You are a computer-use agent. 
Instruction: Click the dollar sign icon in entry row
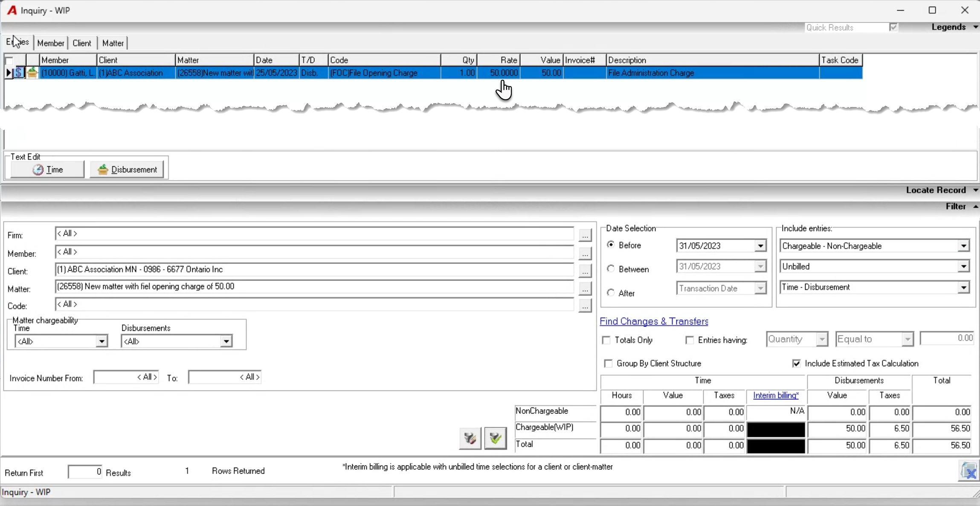click(19, 73)
